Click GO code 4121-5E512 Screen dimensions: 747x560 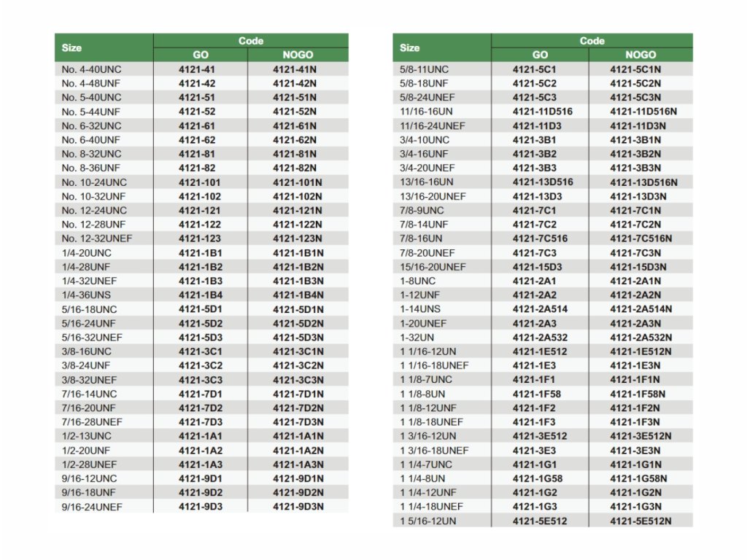540,521
